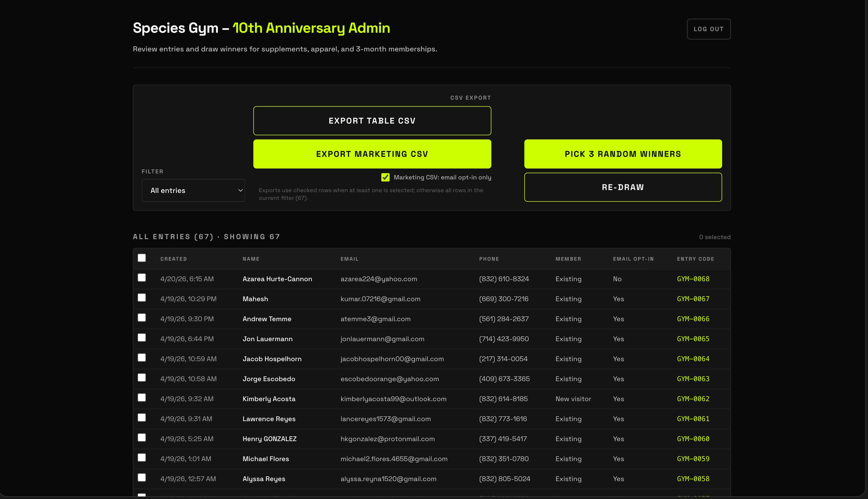Click the Re-Draw button
The width and height of the screenshot is (868, 499).
tap(623, 187)
